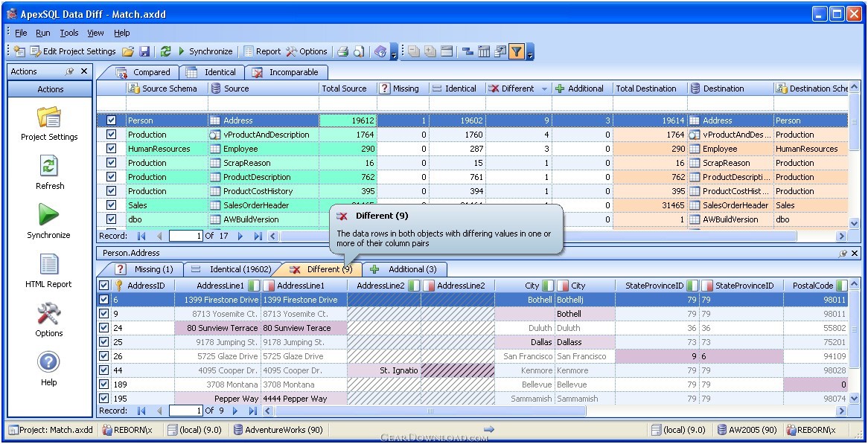868x444 pixels.
Task: Click the upper grid record number field
Action: (186, 236)
